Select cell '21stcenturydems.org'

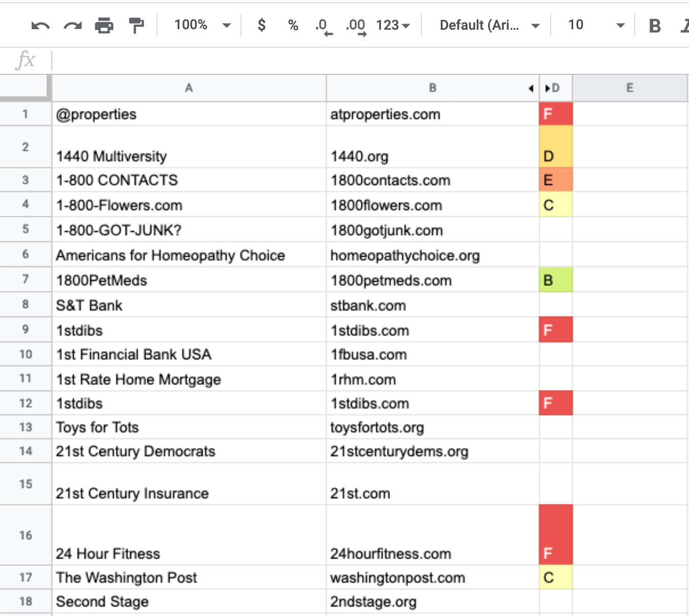click(433, 451)
